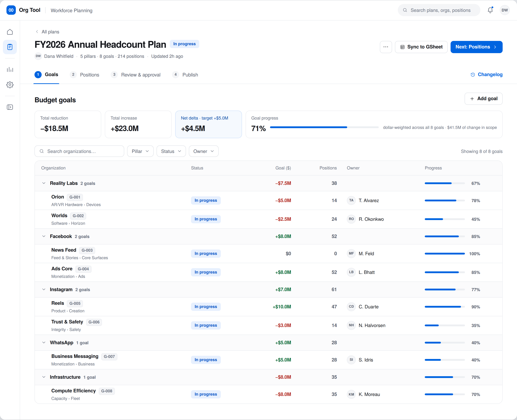Click the Progress column header
The height and width of the screenshot is (420, 517).
[x=433, y=168]
